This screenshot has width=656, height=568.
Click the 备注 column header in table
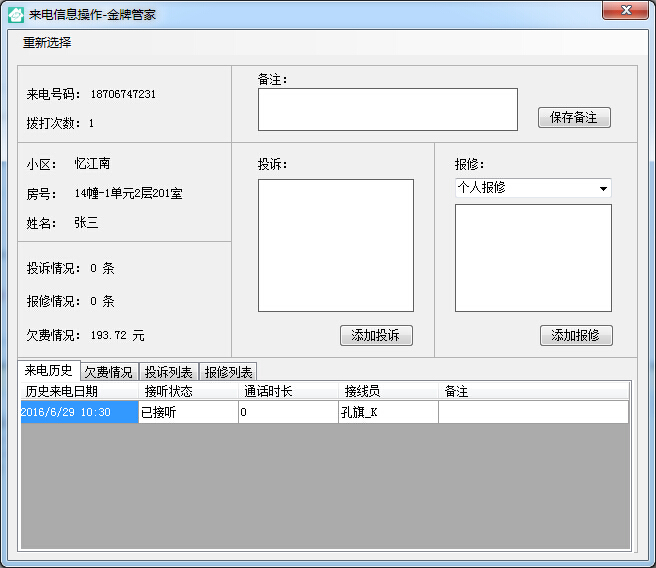tap(533, 391)
